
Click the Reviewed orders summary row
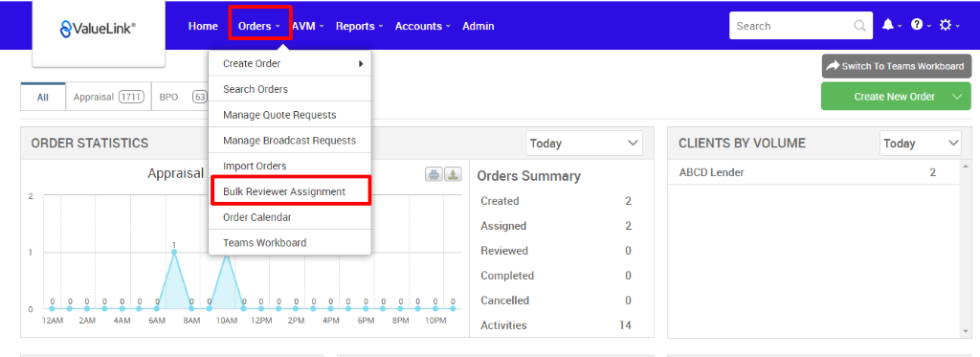pos(556,251)
